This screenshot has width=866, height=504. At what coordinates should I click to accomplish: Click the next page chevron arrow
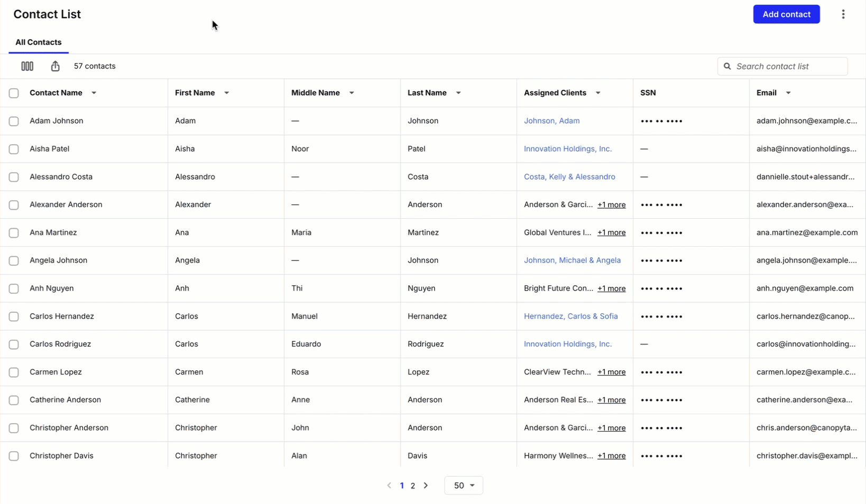coord(426,485)
